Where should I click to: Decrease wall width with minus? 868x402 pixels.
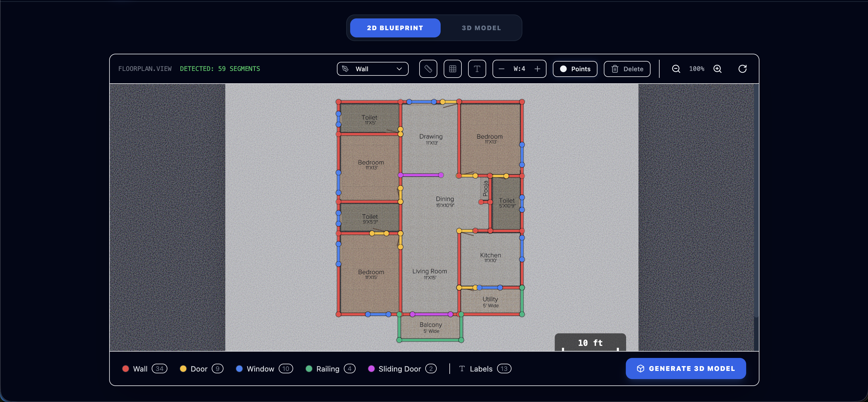(501, 69)
